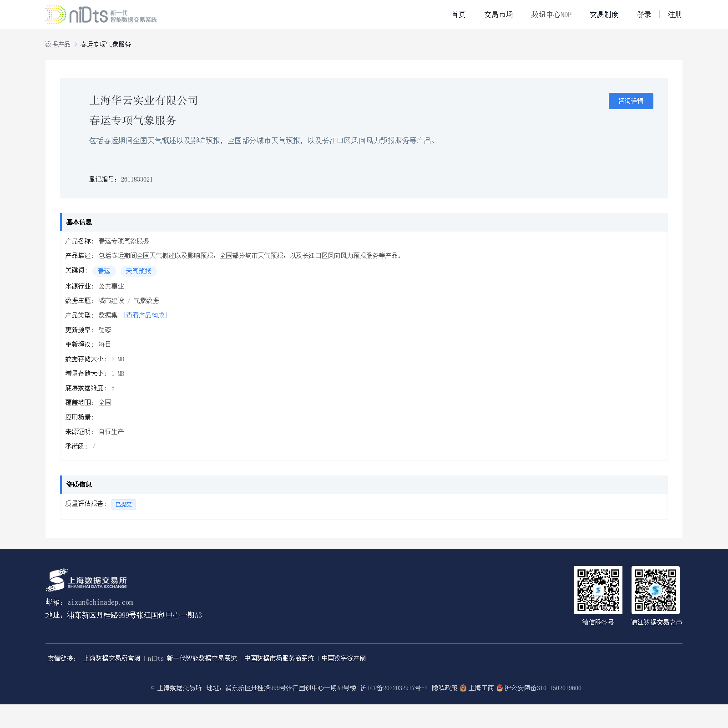Click the 春运 keyword tag
Image resolution: width=728 pixels, height=728 pixels.
click(104, 271)
